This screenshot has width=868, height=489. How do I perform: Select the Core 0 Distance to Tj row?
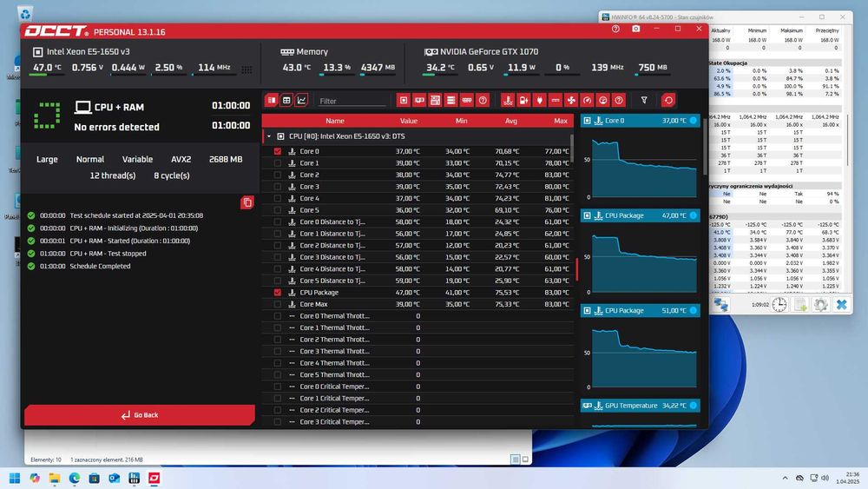418,221
